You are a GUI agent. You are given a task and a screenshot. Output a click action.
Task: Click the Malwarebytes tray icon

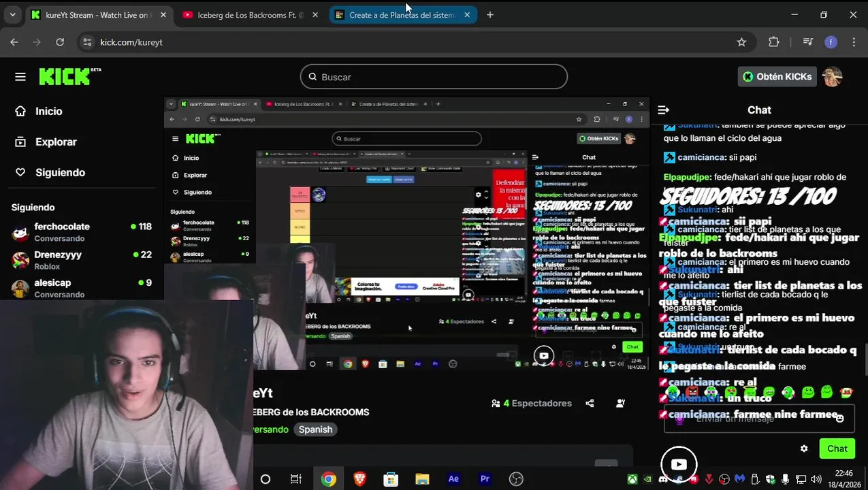pos(739,479)
